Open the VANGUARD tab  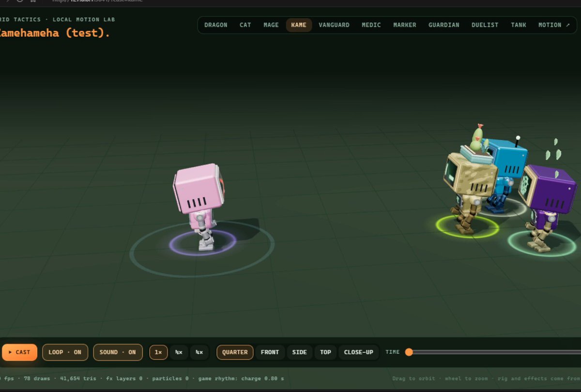pyautogui.click(x=334, y=25)
